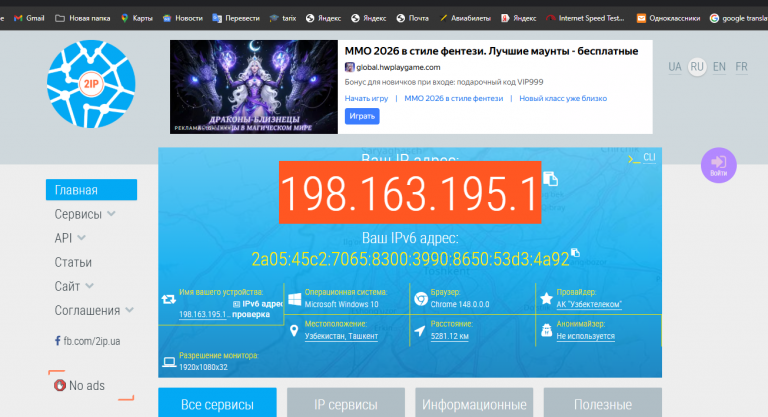
Task: Click the star provider icon
Action: (x=546, y=298)
